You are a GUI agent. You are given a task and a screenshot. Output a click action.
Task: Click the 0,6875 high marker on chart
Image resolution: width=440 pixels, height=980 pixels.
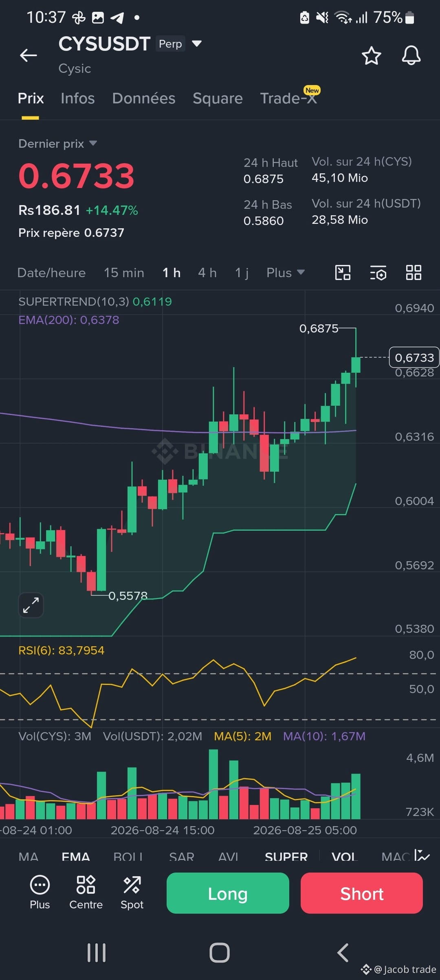click(319, 328)
